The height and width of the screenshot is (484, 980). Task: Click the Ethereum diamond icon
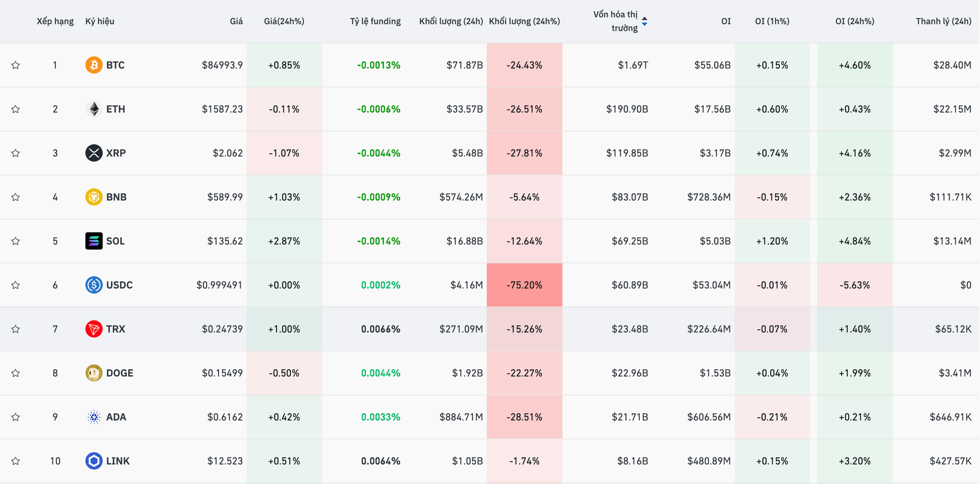tap(94, 109)
